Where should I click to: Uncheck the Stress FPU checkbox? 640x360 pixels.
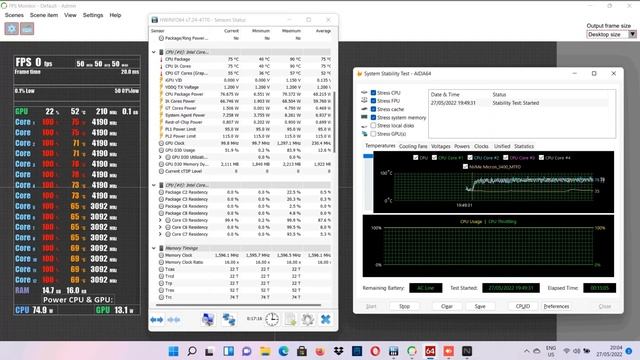point(373,101)
